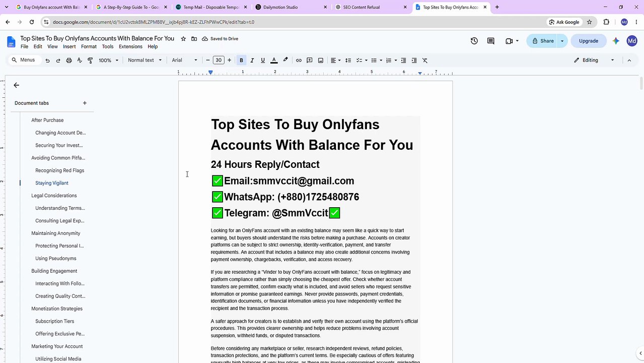Open Chrome extensions puzzle icon
This screenshot has width=644, height=363.
point(606,22)
